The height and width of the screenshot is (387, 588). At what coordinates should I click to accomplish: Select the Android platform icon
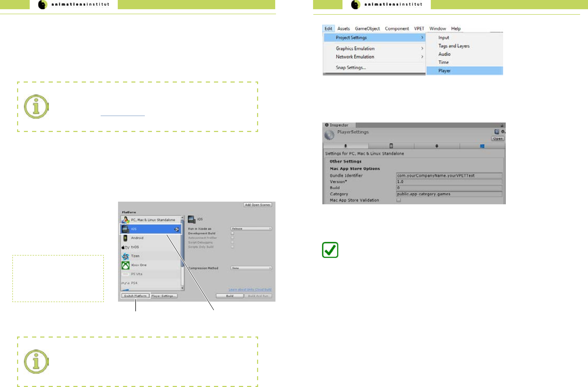[125, 238]
